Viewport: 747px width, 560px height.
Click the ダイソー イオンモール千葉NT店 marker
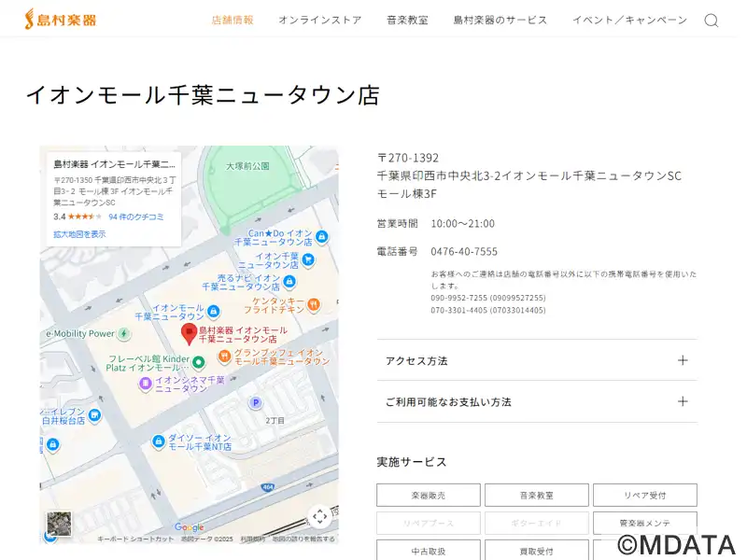coord(158,441)
